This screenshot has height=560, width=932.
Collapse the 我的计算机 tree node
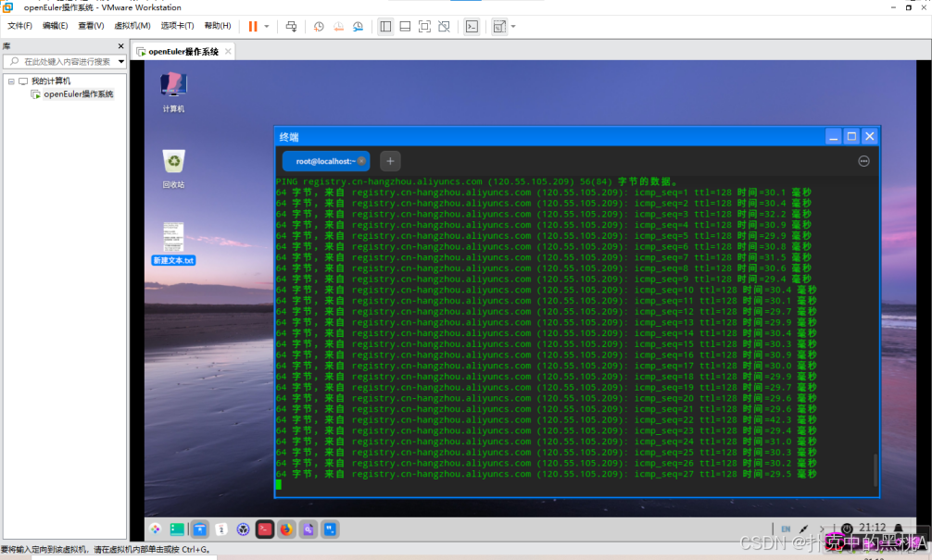pos(11,81)
